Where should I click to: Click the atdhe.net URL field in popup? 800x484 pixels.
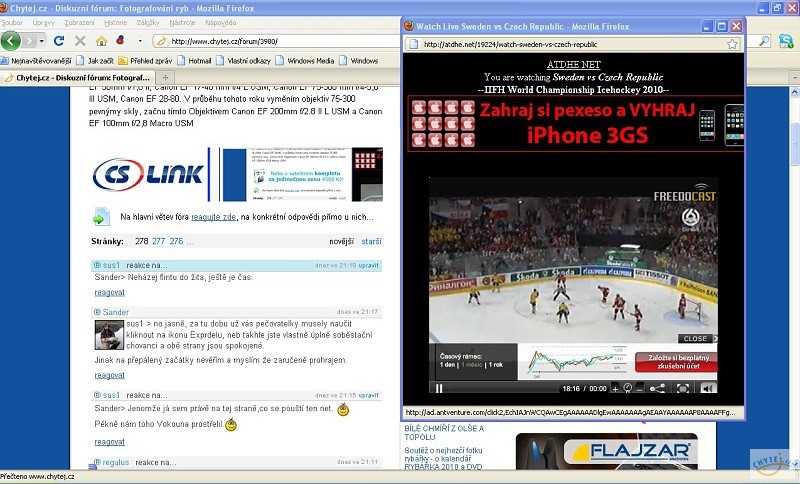tap(571, 44)
